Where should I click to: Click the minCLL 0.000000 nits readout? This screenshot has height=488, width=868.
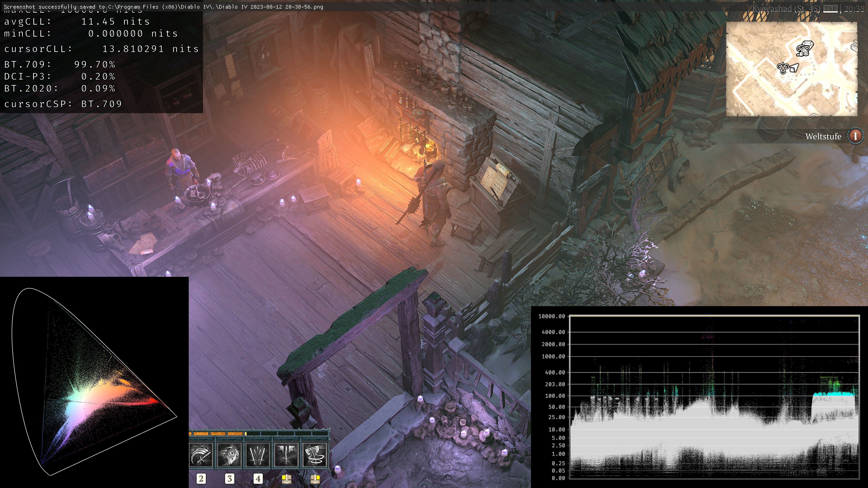point(91,34)
